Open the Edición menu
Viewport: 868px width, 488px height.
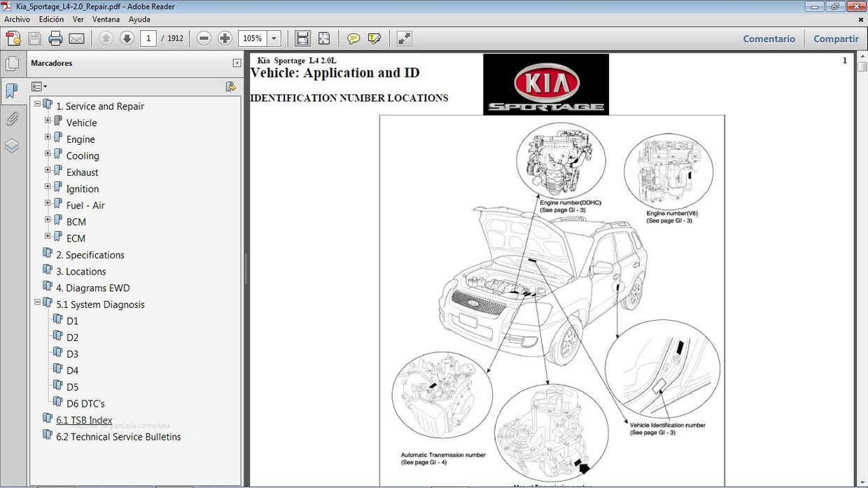[51, 19]
